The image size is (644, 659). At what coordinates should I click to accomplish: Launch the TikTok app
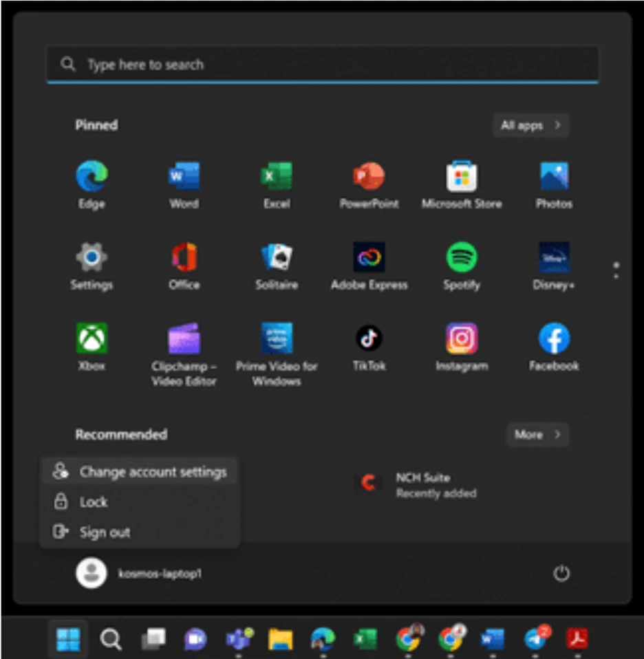pos(369,347)
